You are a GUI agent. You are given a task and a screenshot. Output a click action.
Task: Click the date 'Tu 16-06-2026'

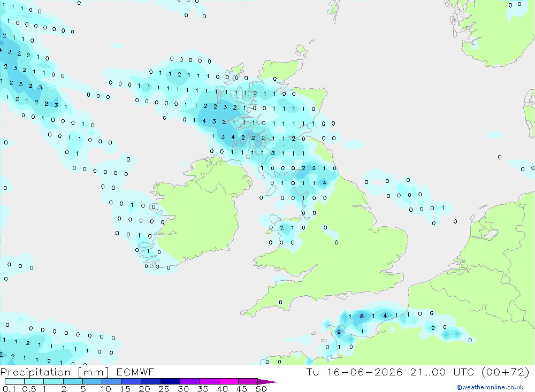coord(355,372)
